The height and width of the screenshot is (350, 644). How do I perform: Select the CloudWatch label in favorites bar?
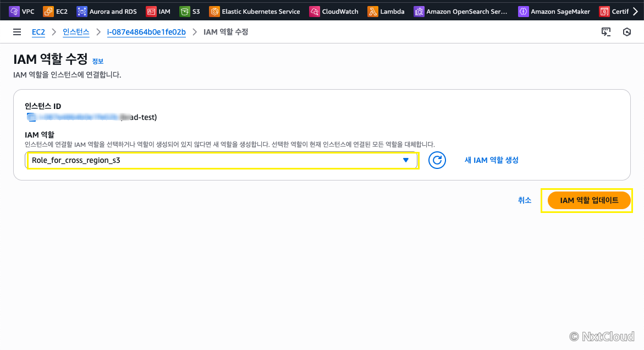(x=340, y=12)
